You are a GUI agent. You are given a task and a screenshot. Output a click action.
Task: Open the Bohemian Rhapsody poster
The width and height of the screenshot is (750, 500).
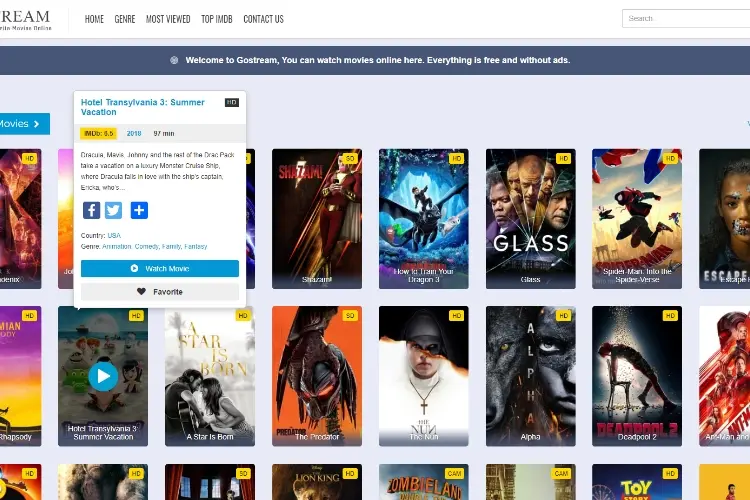21,376
